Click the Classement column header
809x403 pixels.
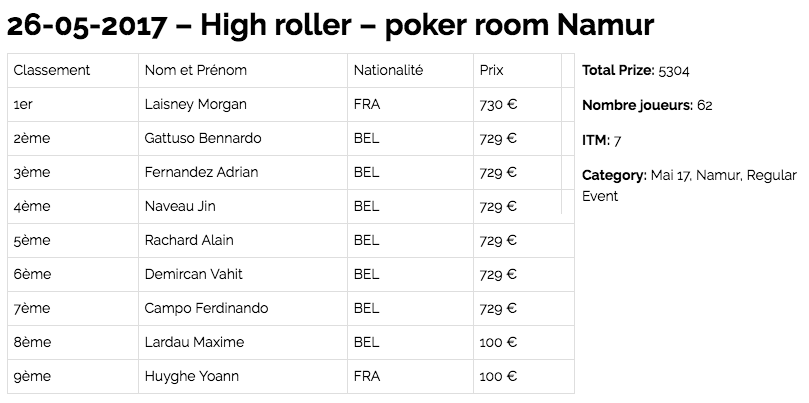[52, 71]
